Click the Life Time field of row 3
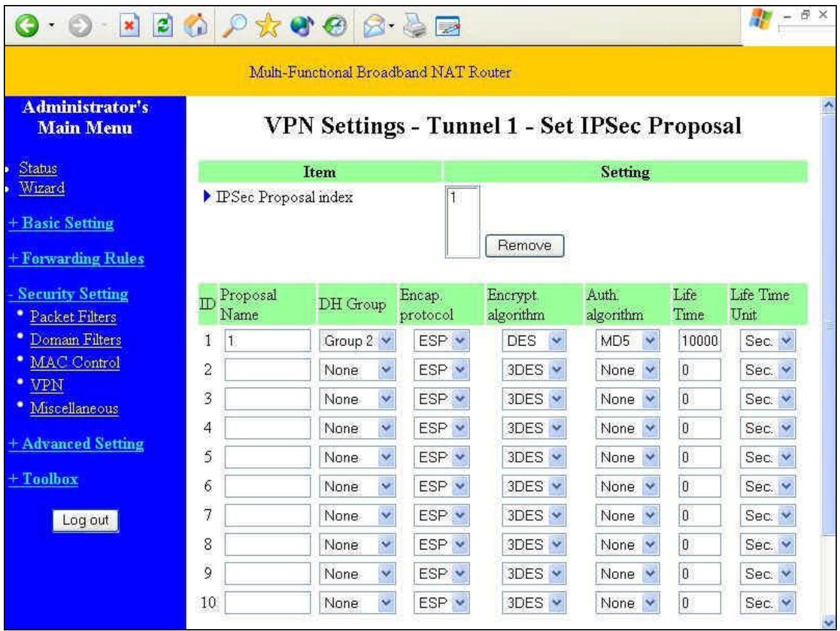 pyautogui.click(x=700, y=399)
